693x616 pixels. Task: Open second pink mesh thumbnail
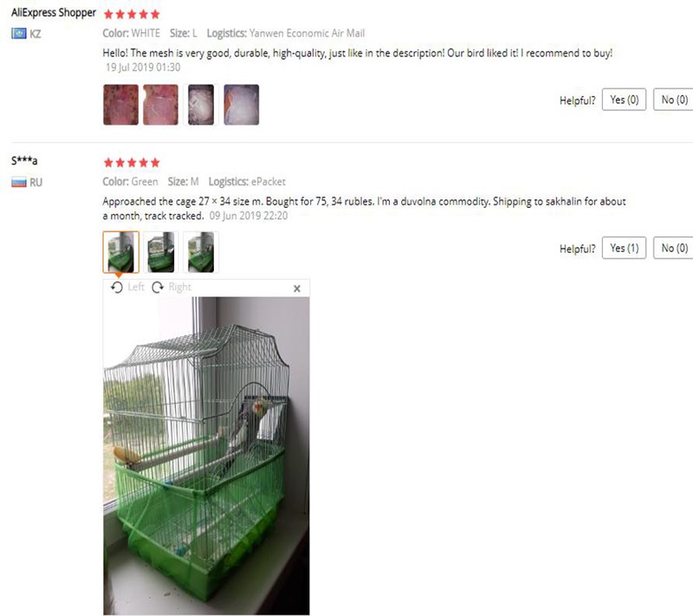tap(161, 105)
